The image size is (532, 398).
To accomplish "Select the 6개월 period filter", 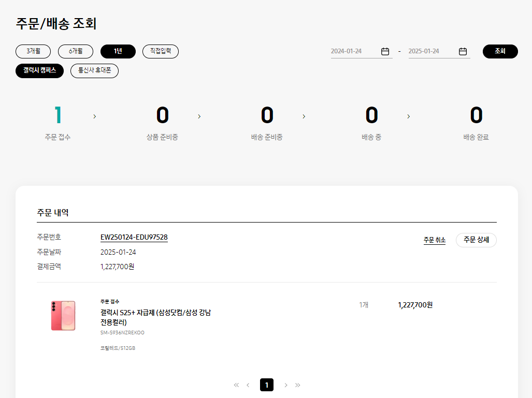I will pyautogui.click(x=76, y=51).
